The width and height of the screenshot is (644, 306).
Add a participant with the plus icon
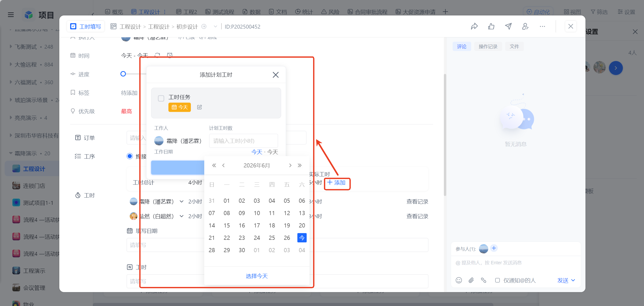tap(494, 248)
